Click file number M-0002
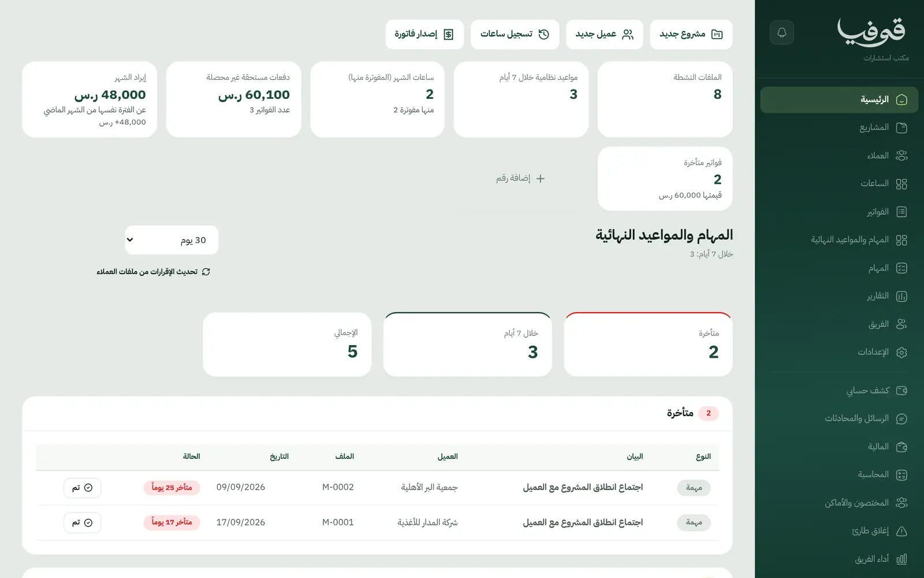This screenshot has height=578, width=924. click(338, 487)
